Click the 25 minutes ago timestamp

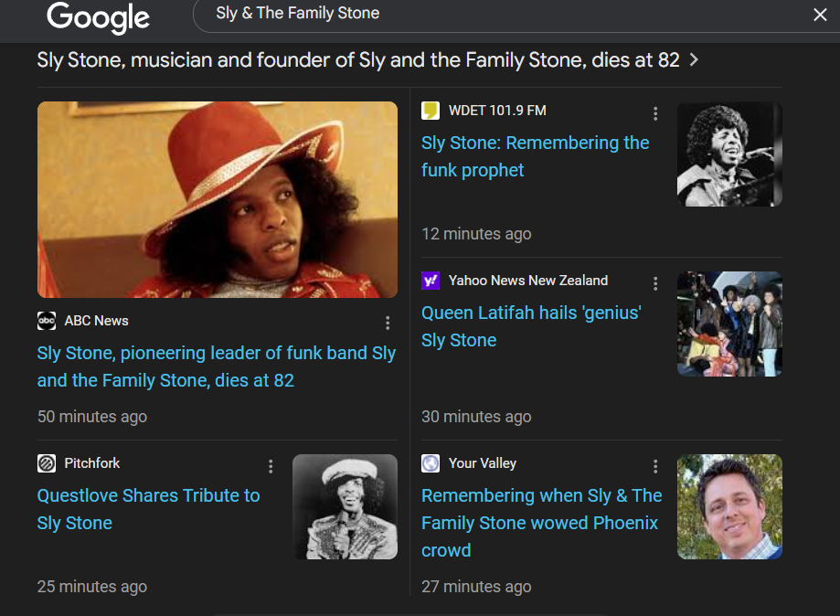point(92,587)
